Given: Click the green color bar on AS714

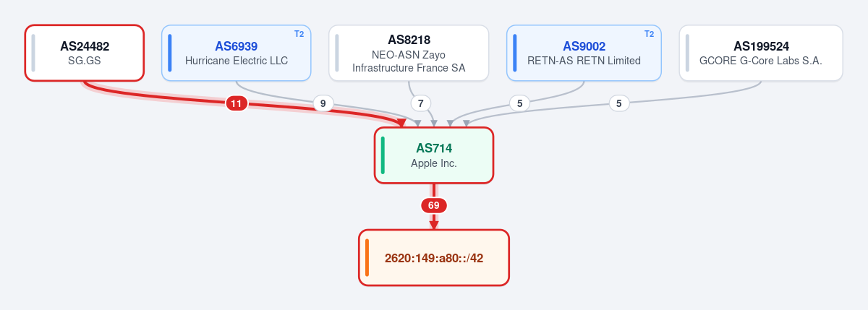Looking at the screenshot, I should 383,155.
